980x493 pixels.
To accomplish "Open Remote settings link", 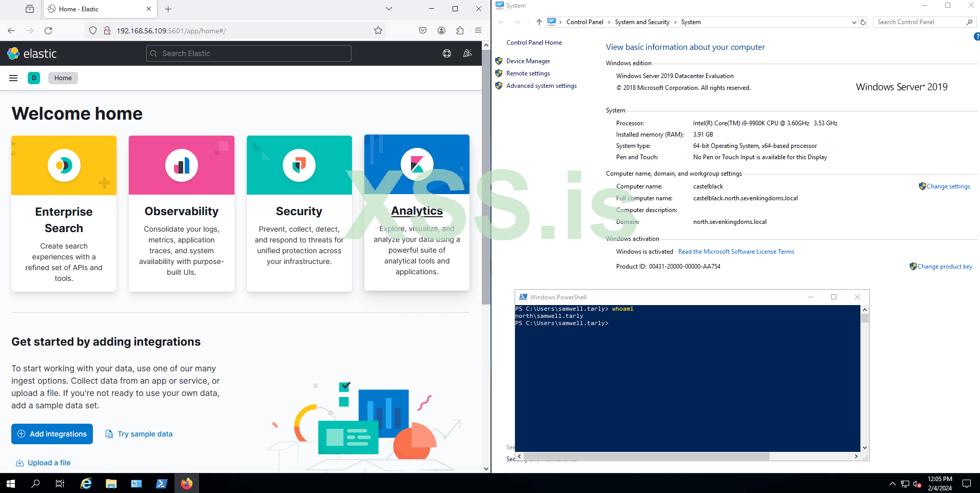I will click(528, 73).
